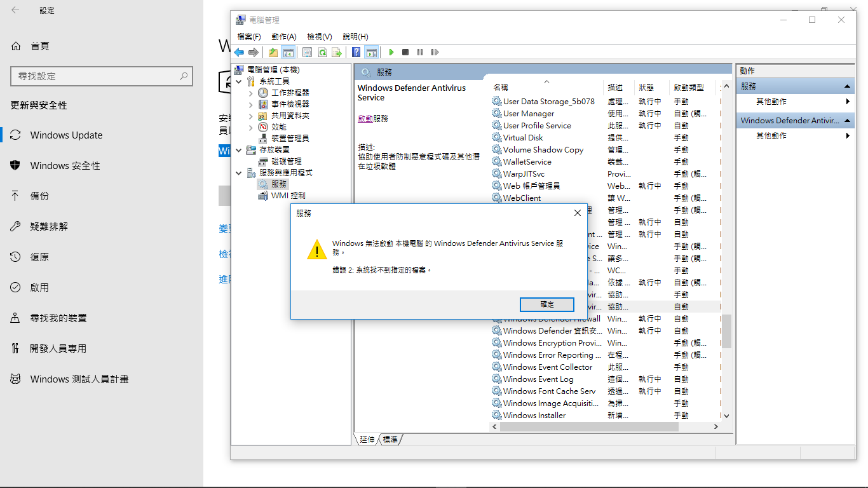868x488 pixels.
Task: Switch to the 延伸 tab
Action: pyautogui.click(x=367, y=439)
